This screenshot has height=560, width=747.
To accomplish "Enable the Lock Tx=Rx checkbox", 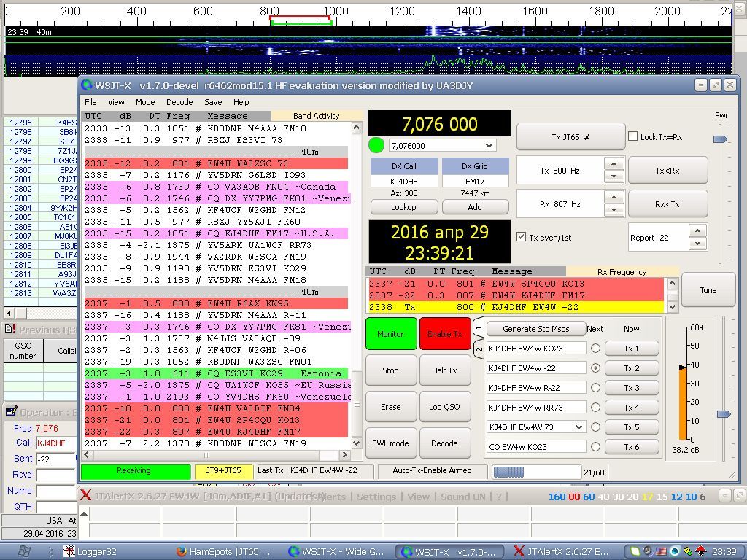I will coord(632,136).
